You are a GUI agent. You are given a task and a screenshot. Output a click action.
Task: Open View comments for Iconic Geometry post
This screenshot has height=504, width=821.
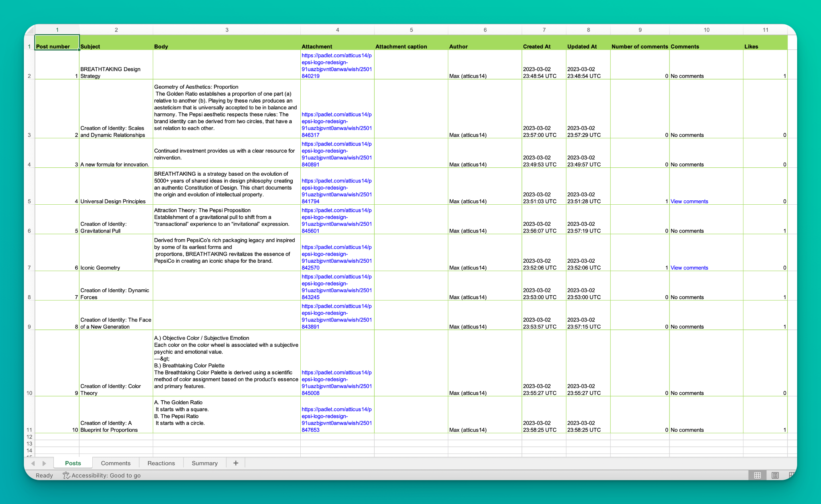click(689, 268)
